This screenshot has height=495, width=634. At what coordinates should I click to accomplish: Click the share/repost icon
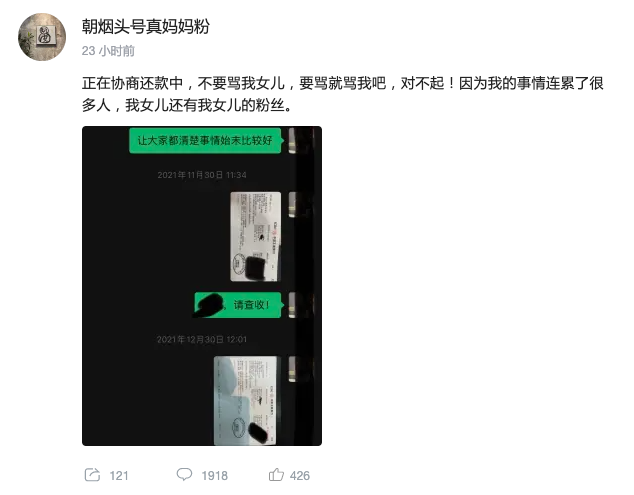pyautogui.click(x=92, y=474)
